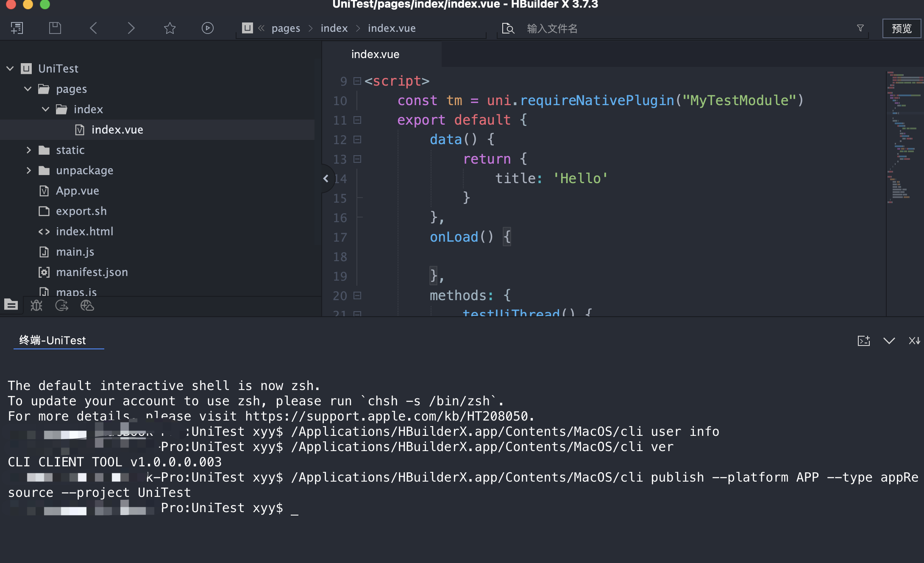Fold the script tag at line 9
The height and width of the screenshot is (563, 924).
click(x=357, y=81)
